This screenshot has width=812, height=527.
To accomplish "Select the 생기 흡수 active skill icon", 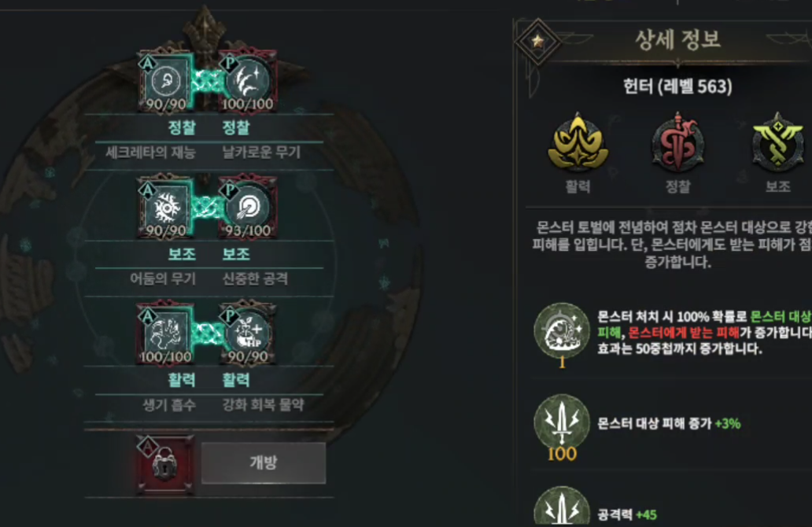I will click(166, 334).
